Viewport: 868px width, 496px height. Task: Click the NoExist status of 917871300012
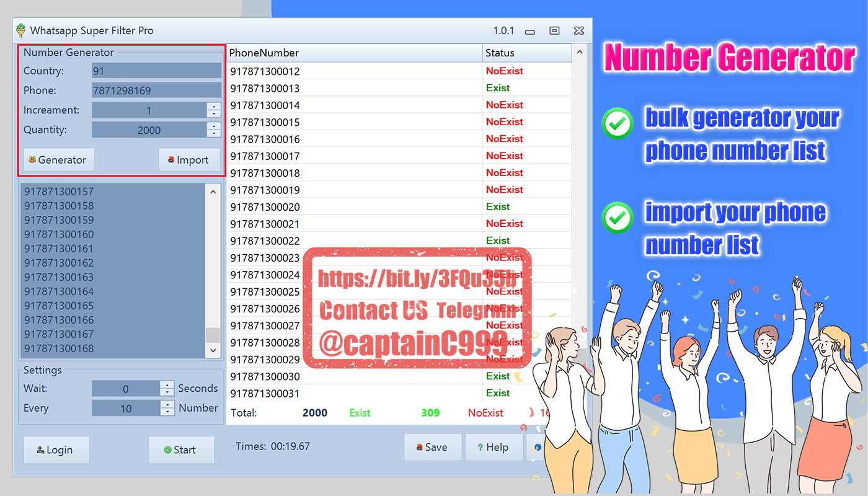[505, 71]
